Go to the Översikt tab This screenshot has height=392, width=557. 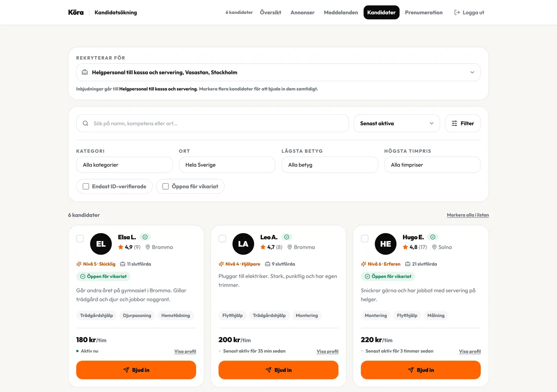pos(271,13)
